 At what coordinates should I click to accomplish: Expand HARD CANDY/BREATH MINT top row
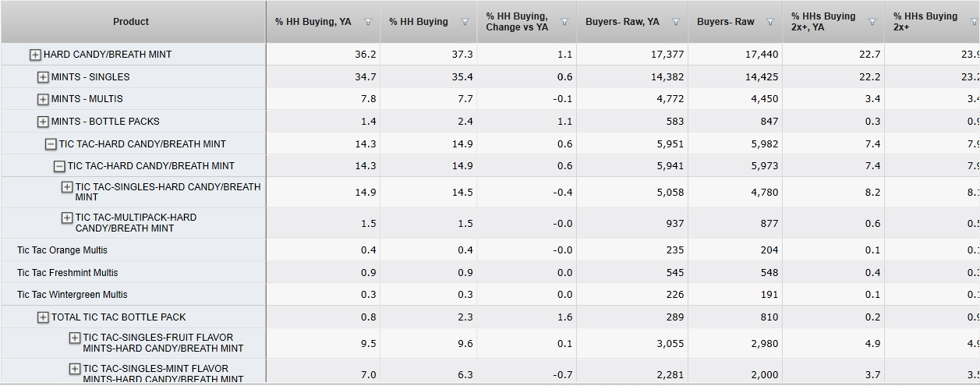(35, 55)
